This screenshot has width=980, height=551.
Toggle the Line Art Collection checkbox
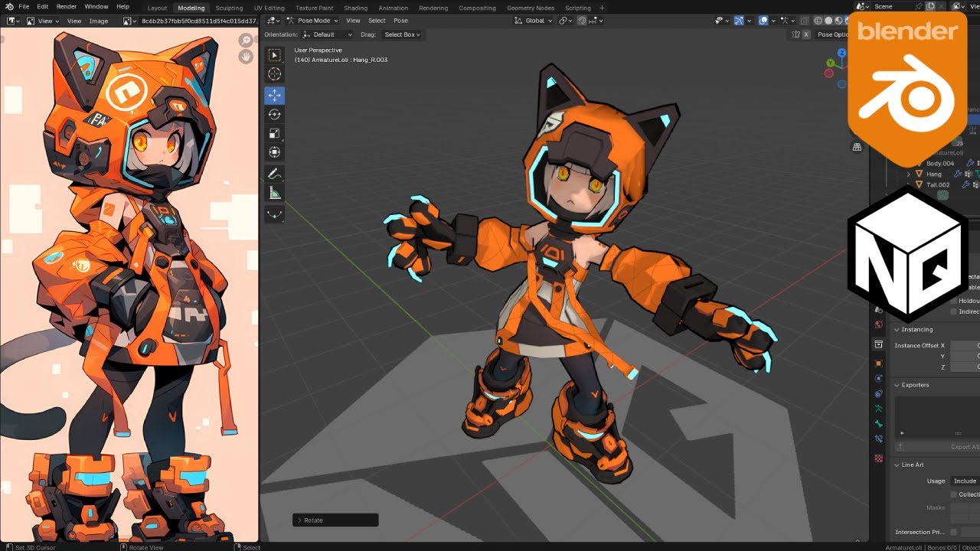954,494
